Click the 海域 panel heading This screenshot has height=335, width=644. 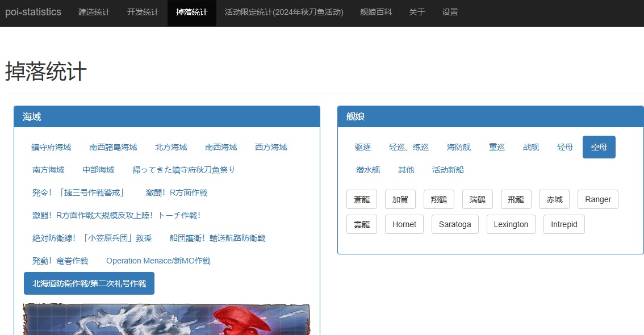pyautogui.click(x=167, y=116)
